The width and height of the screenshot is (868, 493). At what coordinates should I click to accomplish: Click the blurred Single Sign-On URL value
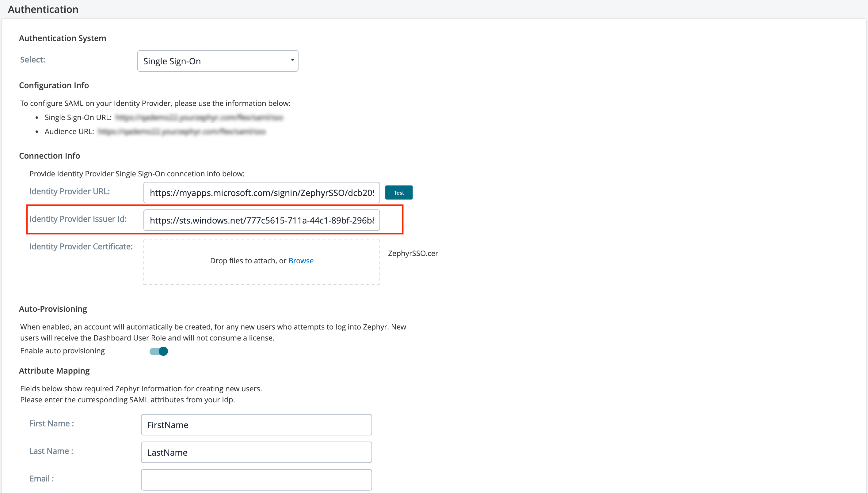pyautogui.click(x=199, y=118)
